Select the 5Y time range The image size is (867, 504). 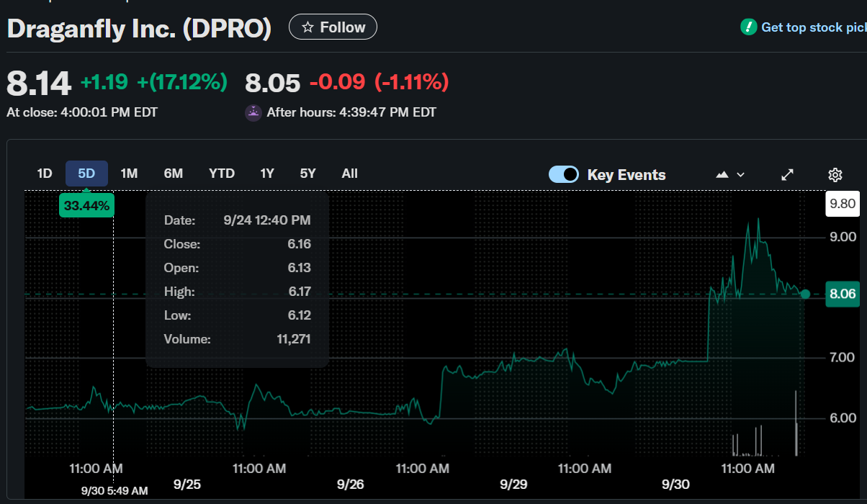[307, 174]
